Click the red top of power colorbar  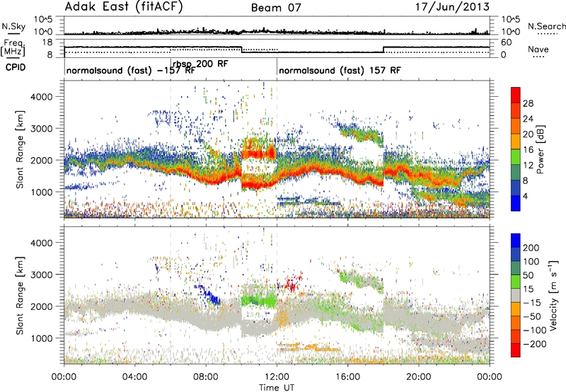(x=516, y=95)
